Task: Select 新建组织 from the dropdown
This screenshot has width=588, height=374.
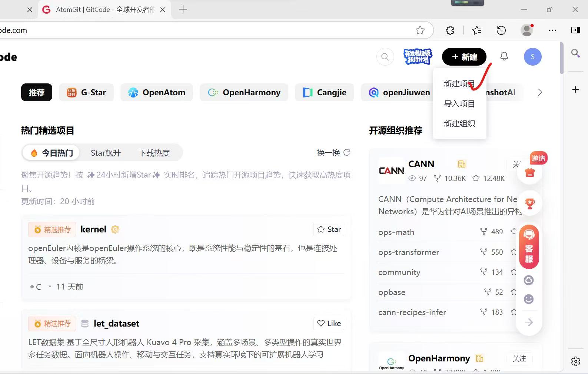Action: tap(459, 123)
